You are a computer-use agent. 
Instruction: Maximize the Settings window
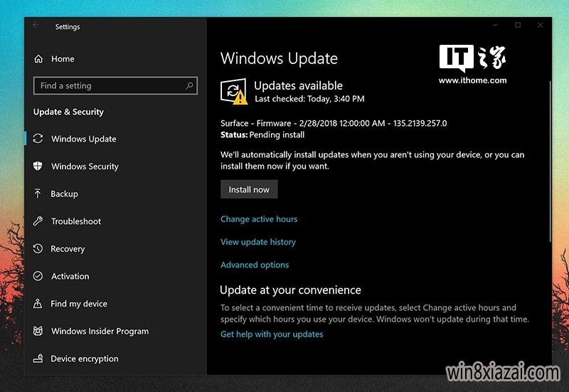[x=518, y=25]
